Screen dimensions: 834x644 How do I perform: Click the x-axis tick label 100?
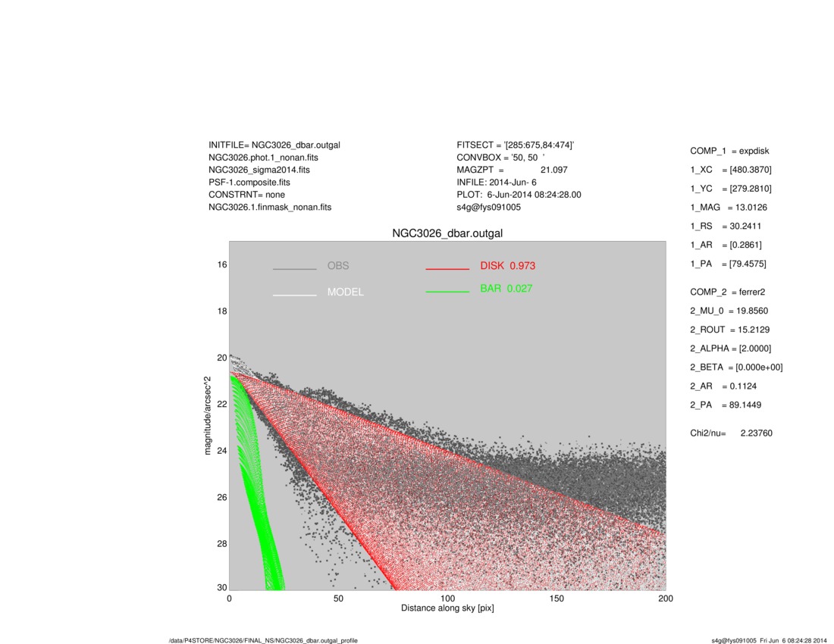pyautogui.click(x=447, y=599)
